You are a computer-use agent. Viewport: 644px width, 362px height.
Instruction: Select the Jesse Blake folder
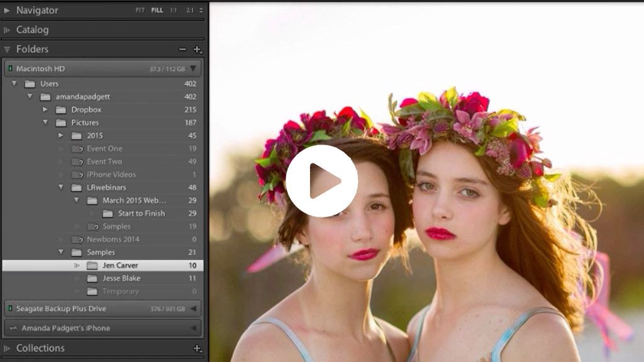103,278
